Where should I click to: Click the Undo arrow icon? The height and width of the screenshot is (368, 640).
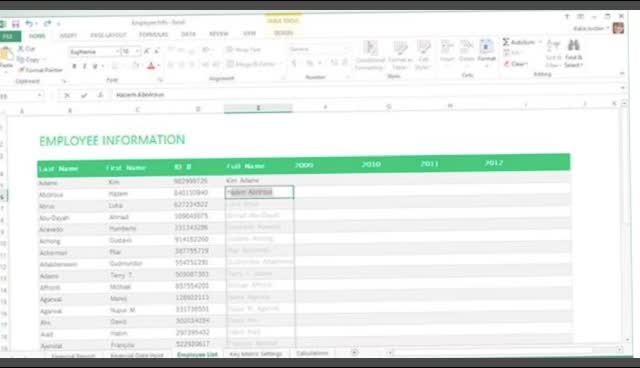pos(29,24)
